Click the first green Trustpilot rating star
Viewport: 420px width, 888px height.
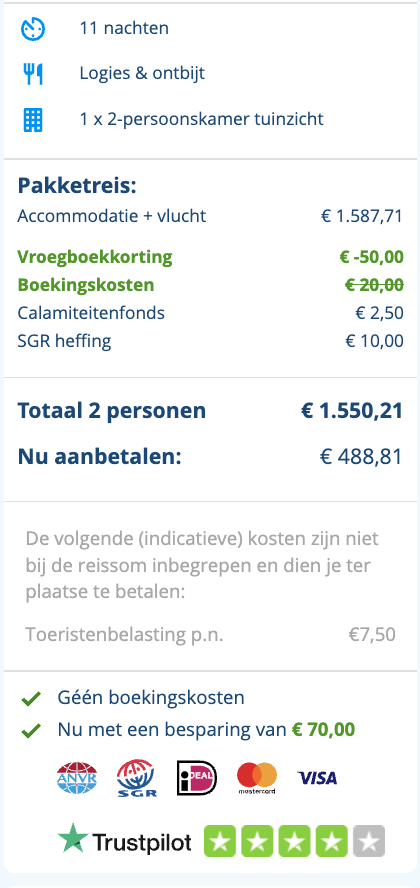[220, 841]
